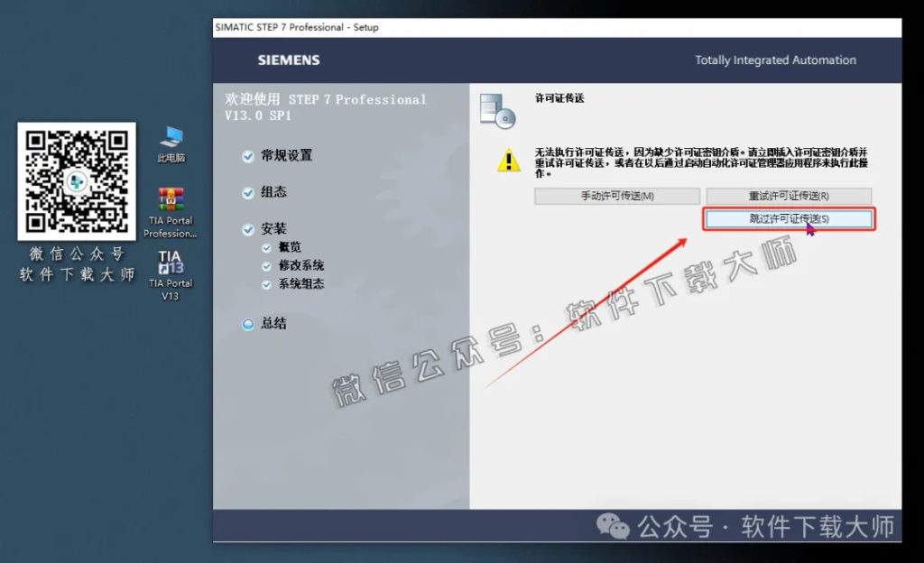Click the 手动许可证传送(M) button
The image size is (924, 563).
[617, 196]
